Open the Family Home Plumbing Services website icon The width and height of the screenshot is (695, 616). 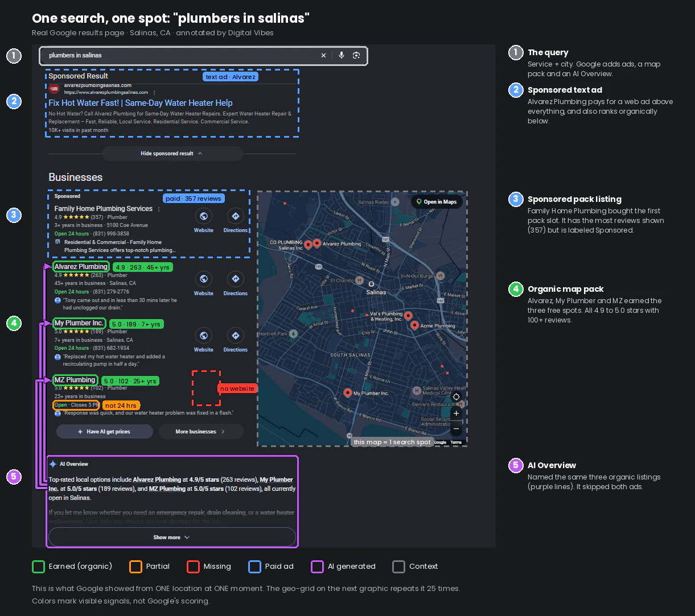click(203, 216)
